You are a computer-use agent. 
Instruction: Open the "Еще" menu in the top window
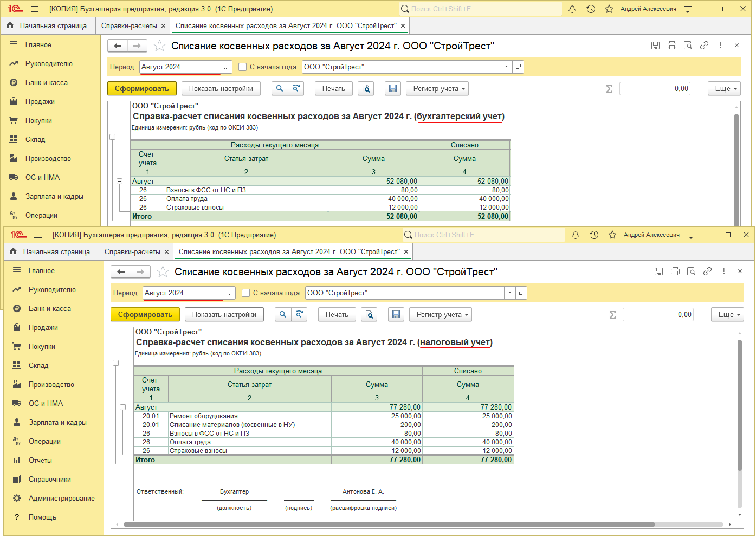click(x=724, y=89)
